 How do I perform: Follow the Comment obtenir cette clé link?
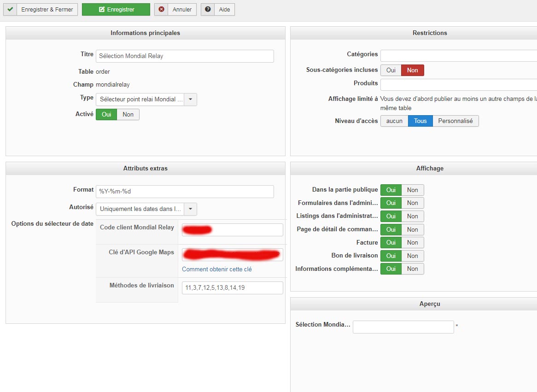[x=217, y=269]
